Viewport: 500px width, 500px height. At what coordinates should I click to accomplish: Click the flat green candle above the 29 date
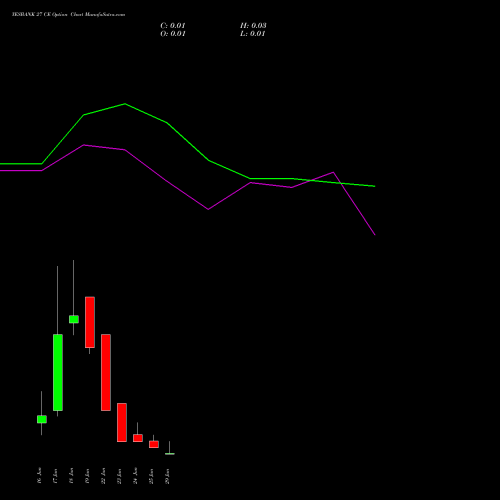coord(170,454)
